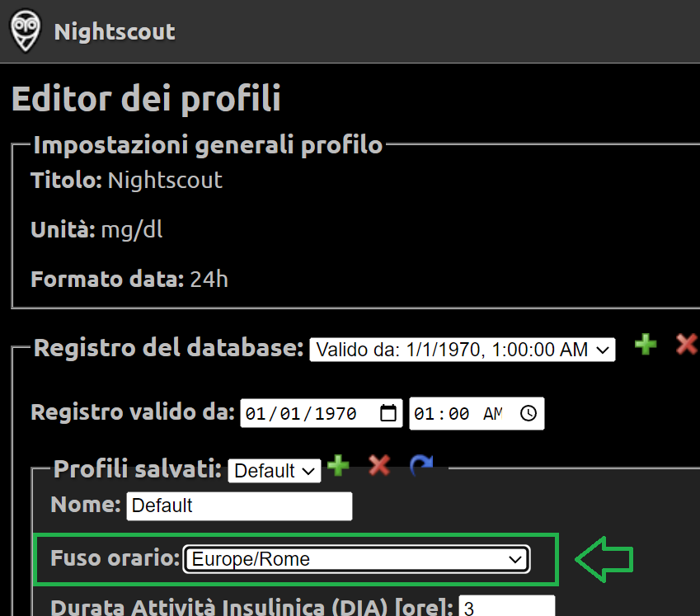Add a new saved profile with green plus
This screenshot has width=700, height=616.
[x=338, y=466]
